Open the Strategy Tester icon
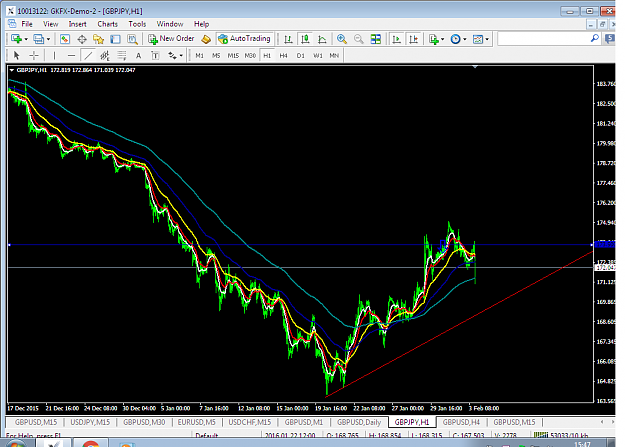The height and width of the screenshot is (447, 625). click(132, 39)
